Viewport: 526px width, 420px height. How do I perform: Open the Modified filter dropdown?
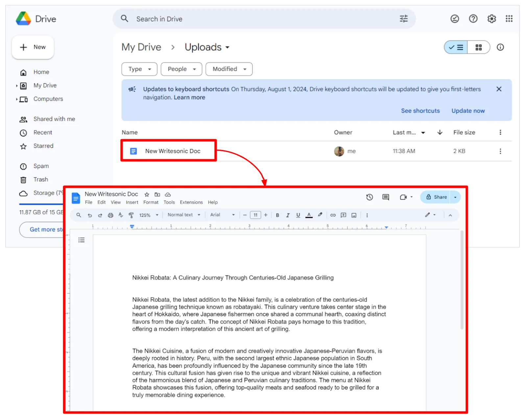click(x=229, y=69)
